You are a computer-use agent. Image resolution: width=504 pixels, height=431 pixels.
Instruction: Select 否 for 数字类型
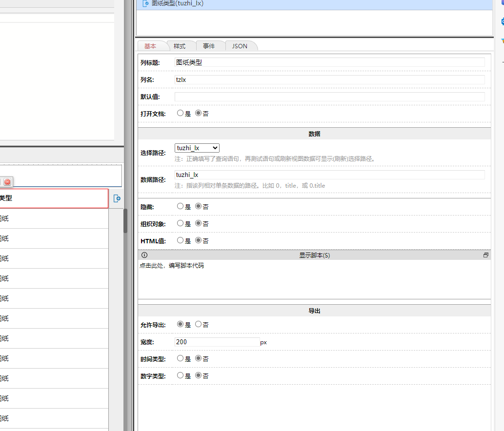pos(198,375)
